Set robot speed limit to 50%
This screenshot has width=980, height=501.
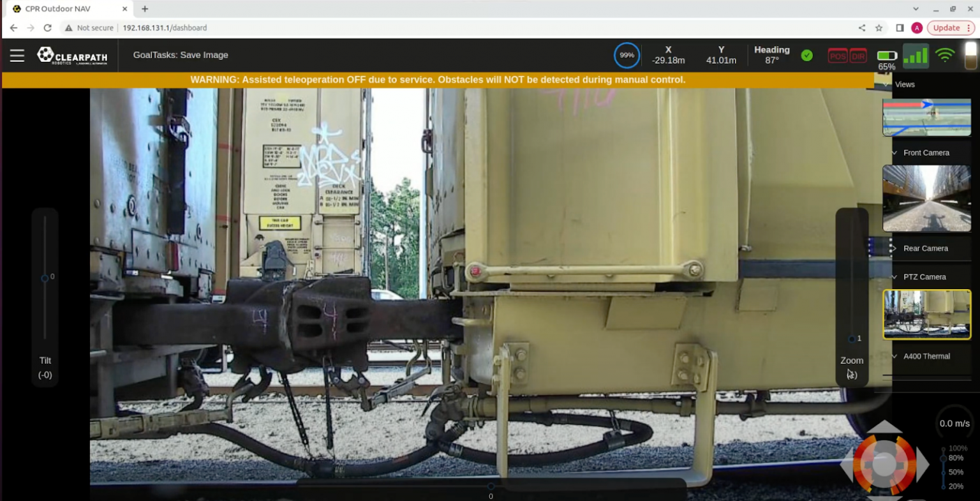click(944, 472)
